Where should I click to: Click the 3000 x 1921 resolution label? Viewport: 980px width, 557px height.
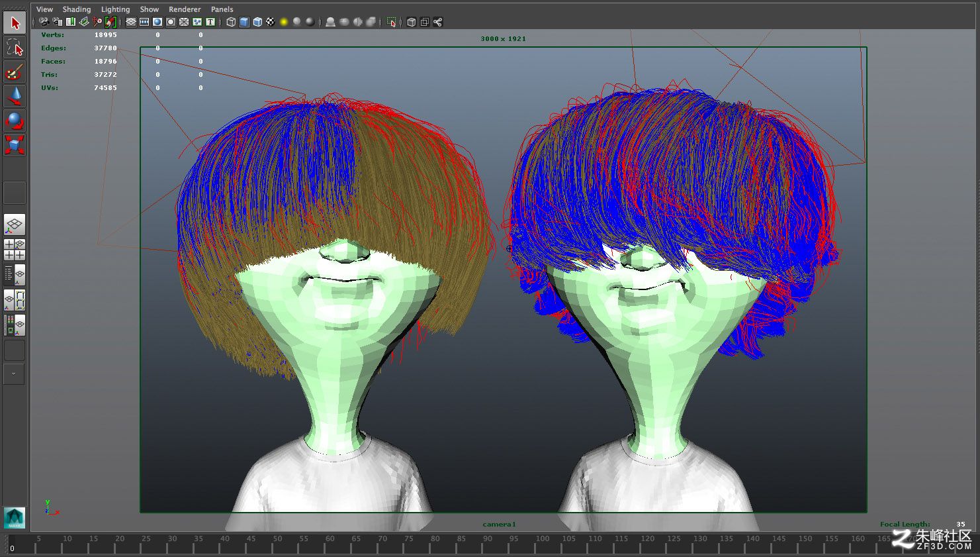503,38
